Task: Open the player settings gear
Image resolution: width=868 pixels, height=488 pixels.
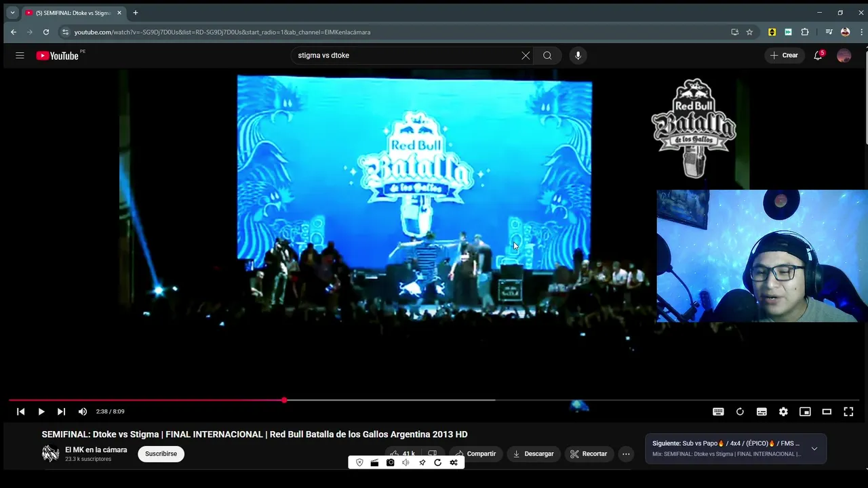Action: pyautogui.click(x=783, y=411)
